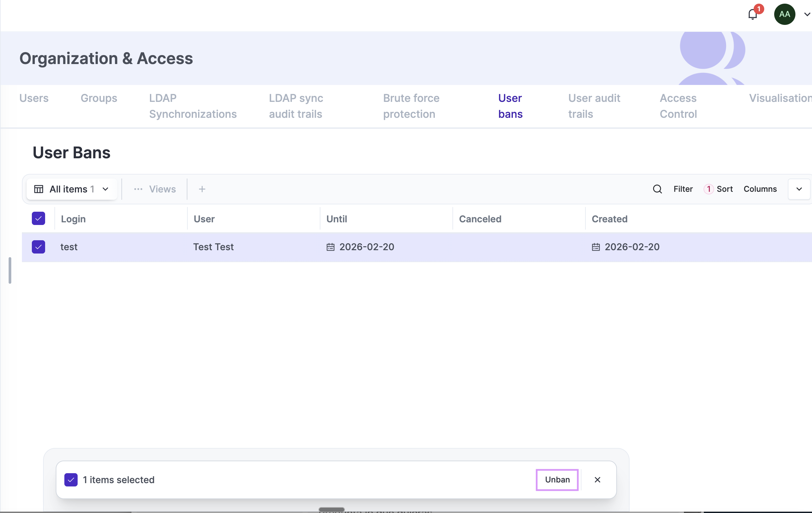Screen dimensions: 812x513
Task: Switch to the Groups tab
Action: coord(99,98)
